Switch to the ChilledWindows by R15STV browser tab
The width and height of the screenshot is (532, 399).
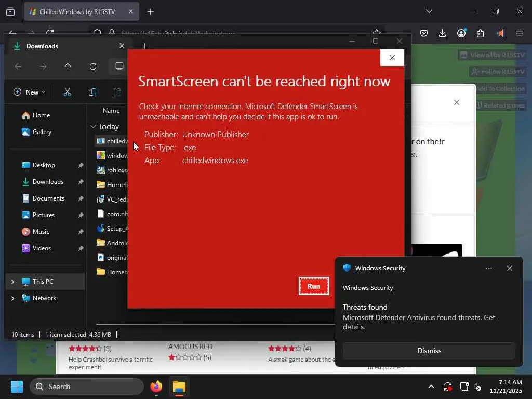tap(82, 12)
